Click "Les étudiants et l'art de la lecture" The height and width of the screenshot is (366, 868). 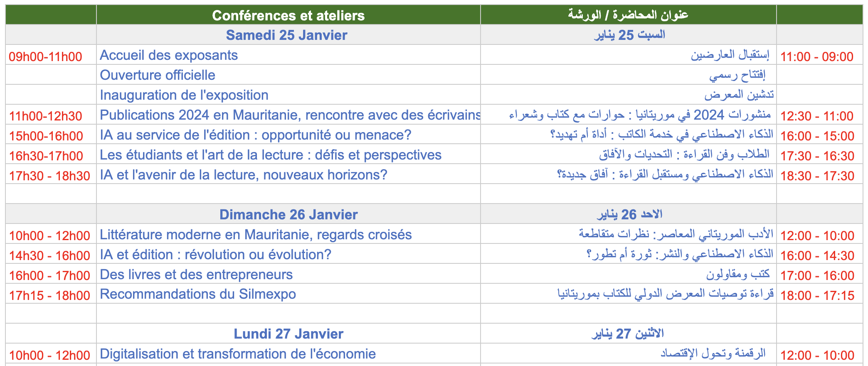tap(270, 155)
